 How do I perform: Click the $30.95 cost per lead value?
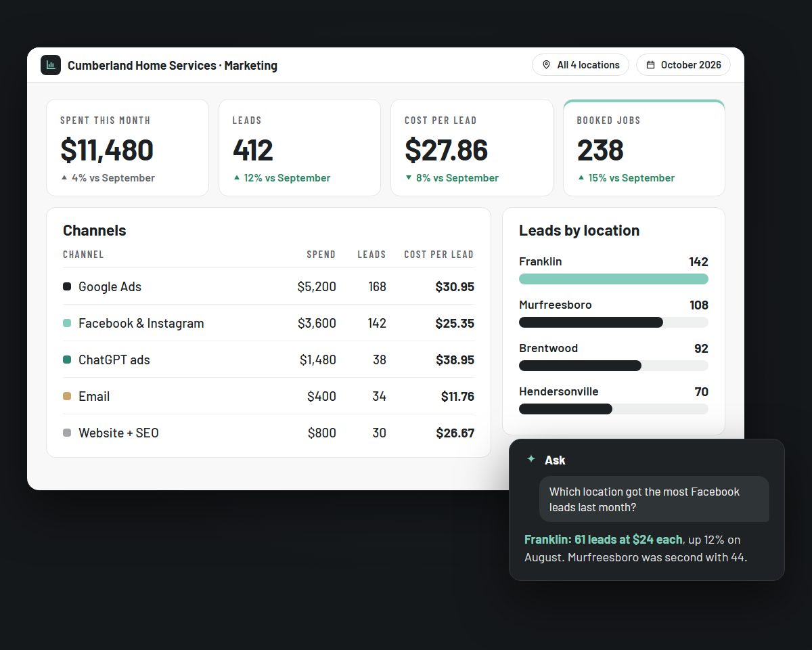[455, 286]
